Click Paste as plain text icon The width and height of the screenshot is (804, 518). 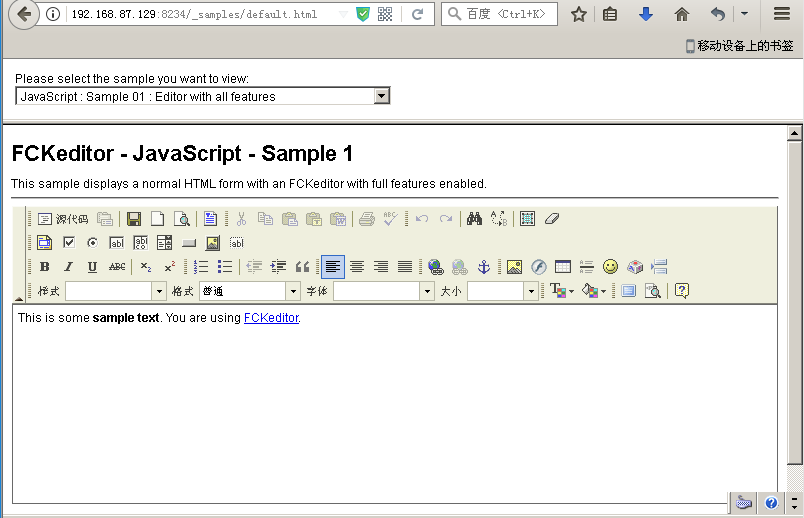click(313, 219)
